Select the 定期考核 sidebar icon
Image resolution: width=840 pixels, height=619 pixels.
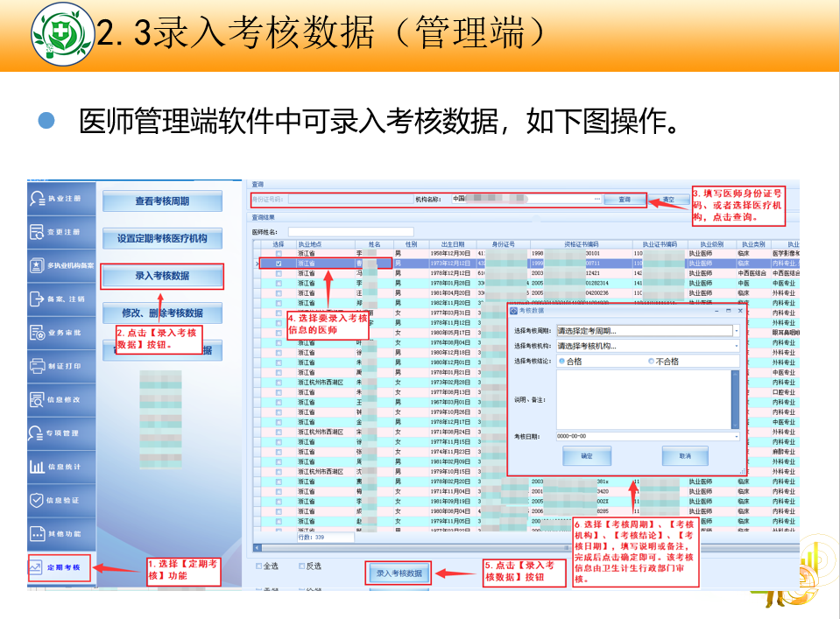click(37, 567)
